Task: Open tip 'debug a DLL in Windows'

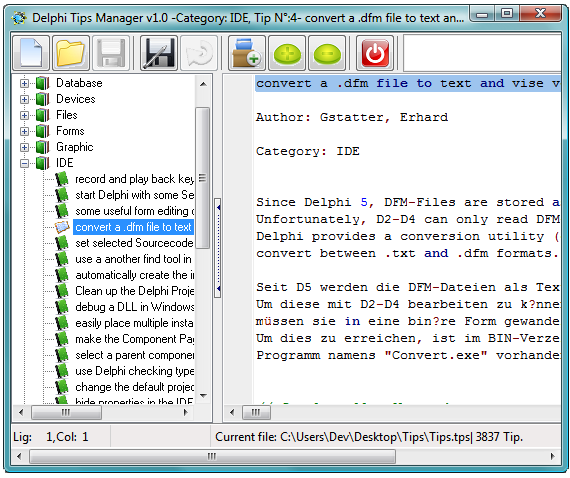Action: click(135, 307)
